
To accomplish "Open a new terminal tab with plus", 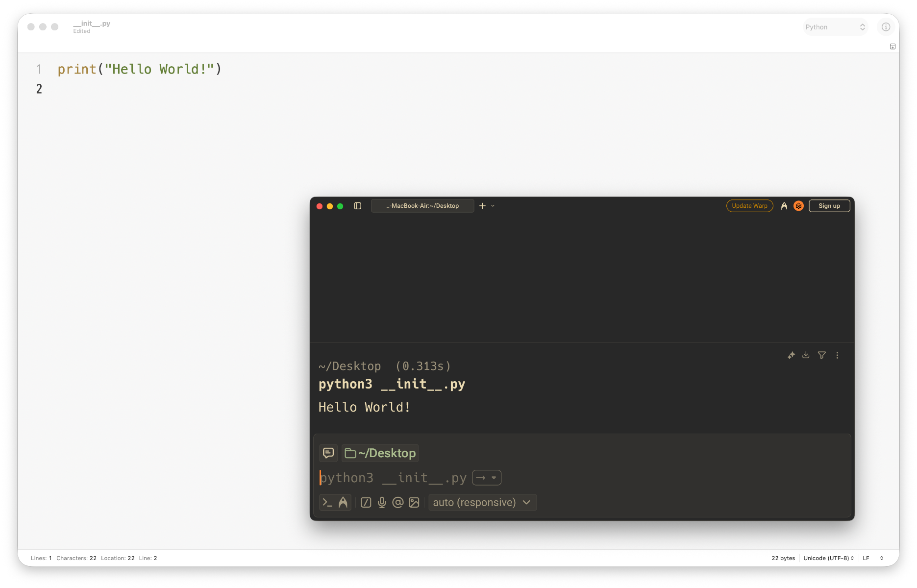I will coord(482,206).
